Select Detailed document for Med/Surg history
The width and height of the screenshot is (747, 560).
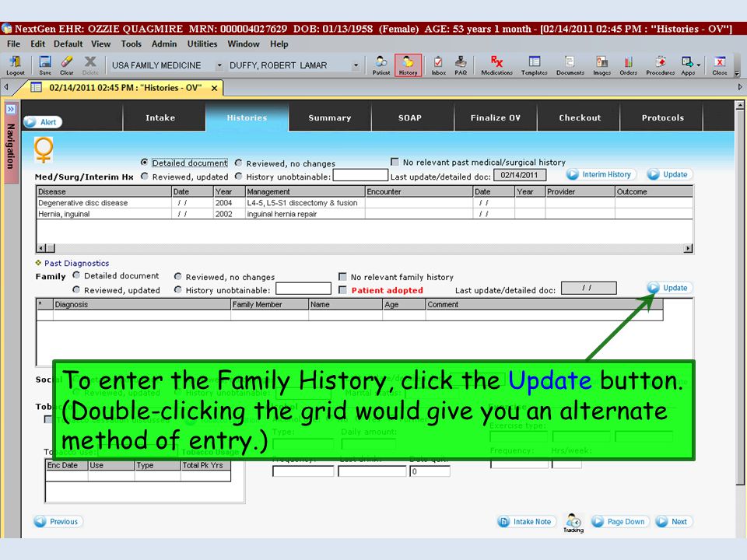[x=145, y=163]
